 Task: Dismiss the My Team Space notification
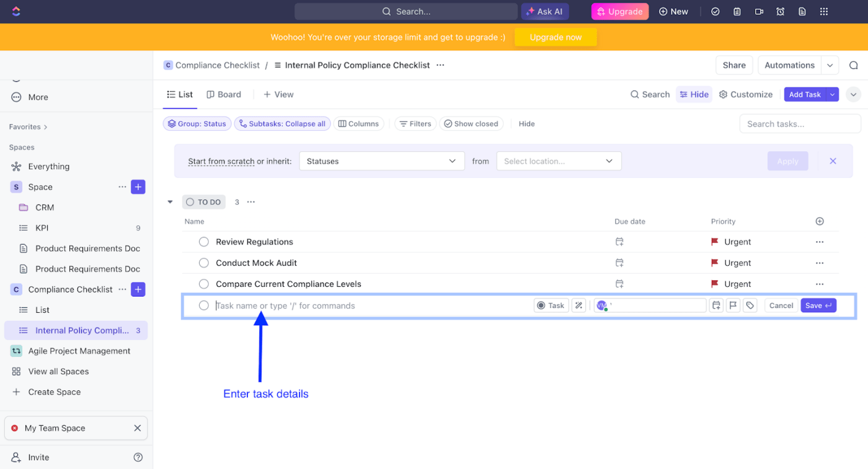click(138, 428)
